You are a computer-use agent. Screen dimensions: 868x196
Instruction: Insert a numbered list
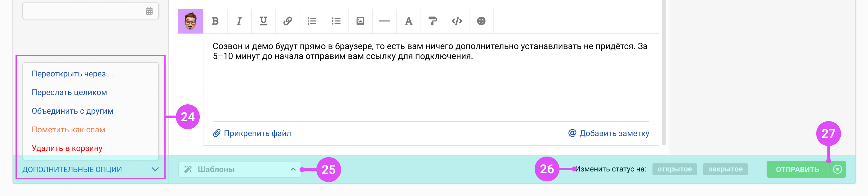click(312, 21)
